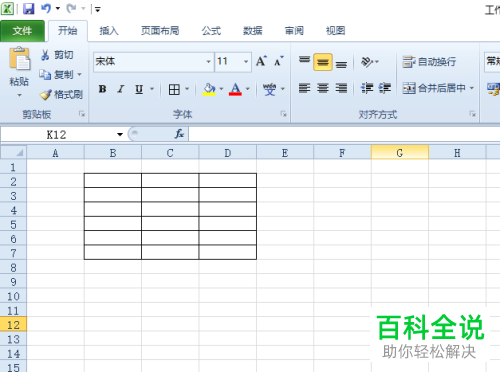The image size is (500, 372).
Task: Open the Name Box dropdown arrow
Action: (x=120, y=135)
